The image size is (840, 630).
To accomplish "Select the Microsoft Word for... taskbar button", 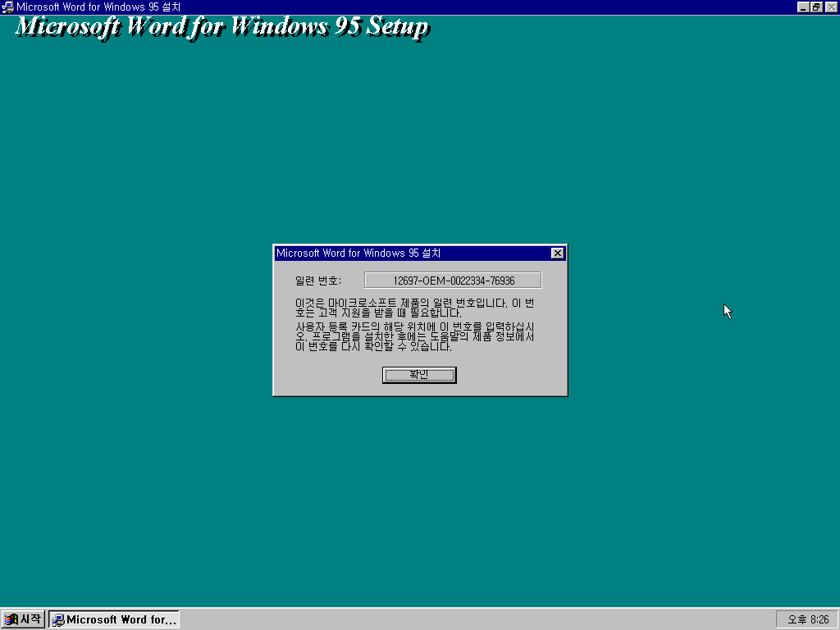I will [114, 619].
